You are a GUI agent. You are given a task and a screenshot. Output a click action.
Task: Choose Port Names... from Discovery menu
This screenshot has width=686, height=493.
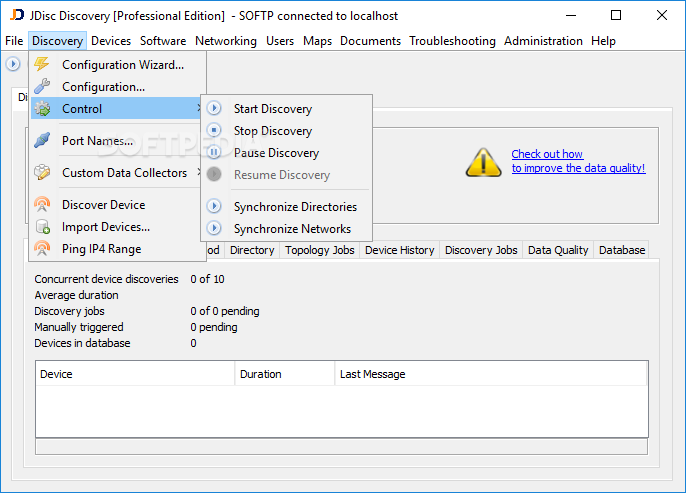pos(118,140)
